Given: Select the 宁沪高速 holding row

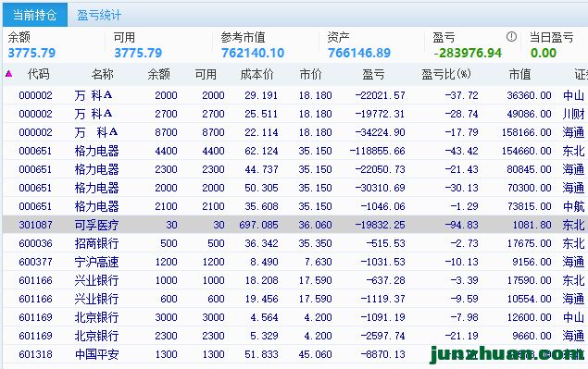Looking at the screenshot, I should (x=295, y=262).
